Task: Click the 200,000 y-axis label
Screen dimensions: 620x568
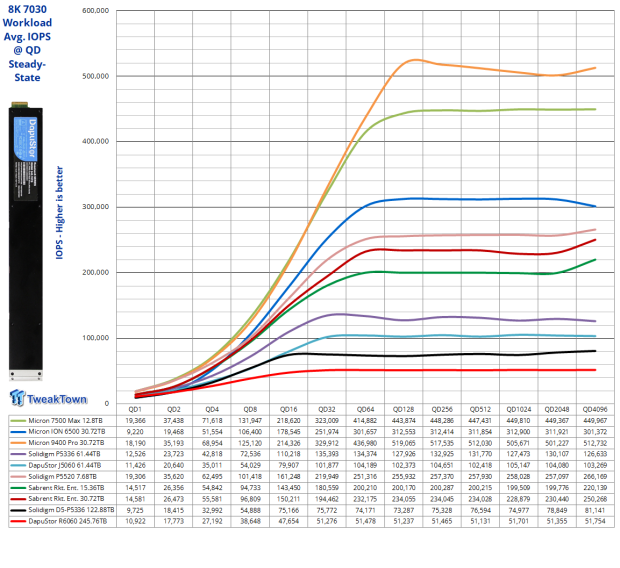Action: [96, 272]
